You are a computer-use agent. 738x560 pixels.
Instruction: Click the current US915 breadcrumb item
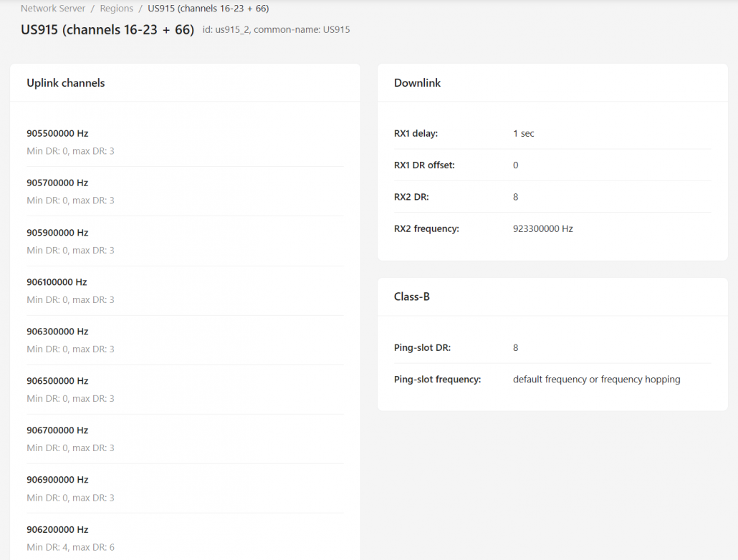coord(208,9)
